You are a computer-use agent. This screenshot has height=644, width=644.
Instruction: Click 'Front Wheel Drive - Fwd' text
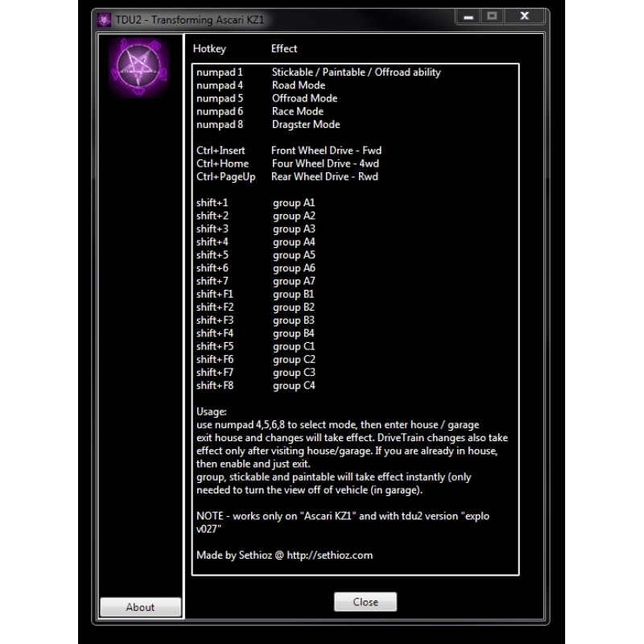click(x=326, y=151)
